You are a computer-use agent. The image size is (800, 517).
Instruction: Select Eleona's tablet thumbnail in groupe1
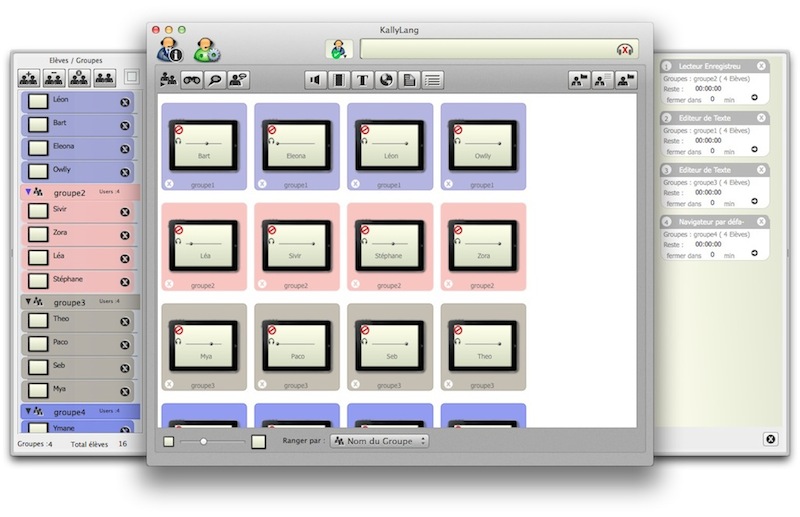tap(297, 146)
